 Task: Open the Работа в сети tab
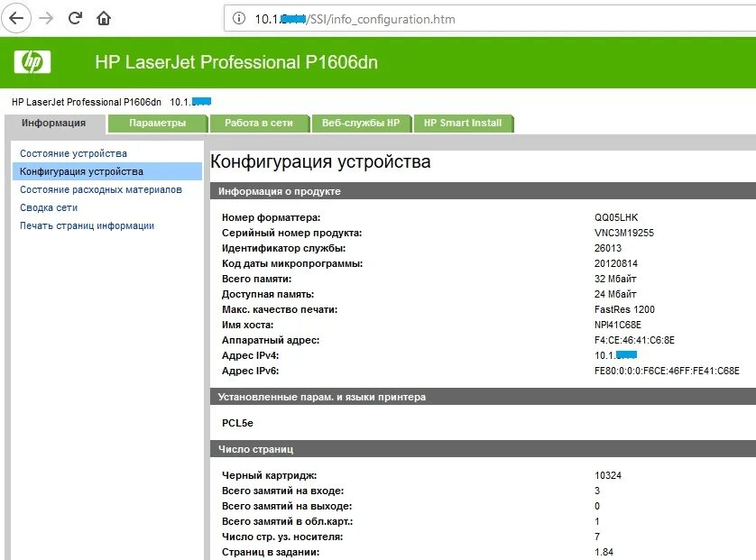click(x=259, y=123)
